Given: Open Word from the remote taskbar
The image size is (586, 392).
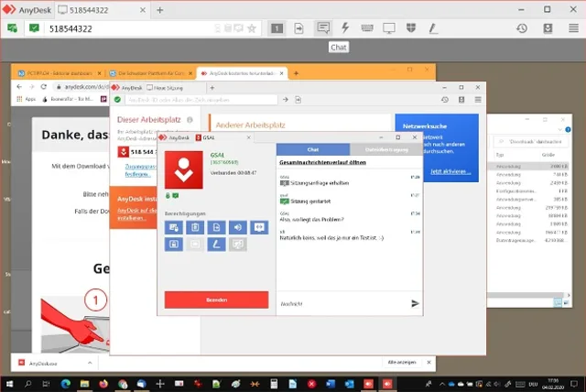Looking at the screenshot, I should [331, 384].
